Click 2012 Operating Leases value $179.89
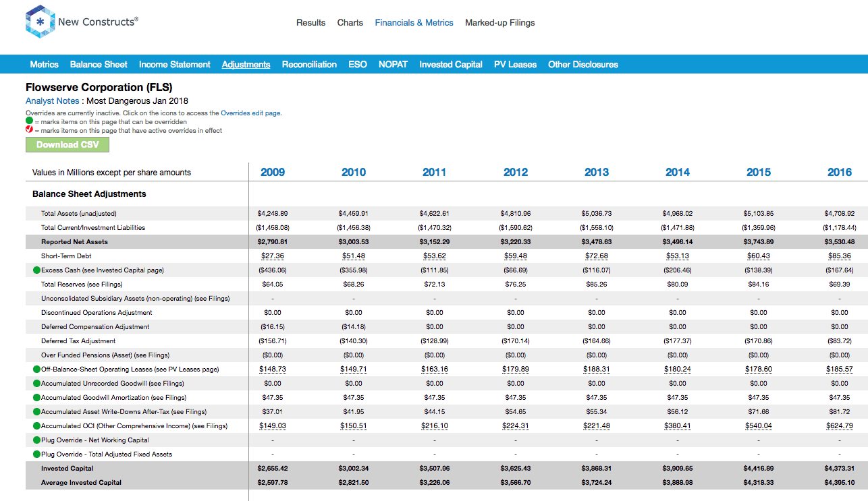 516,370
